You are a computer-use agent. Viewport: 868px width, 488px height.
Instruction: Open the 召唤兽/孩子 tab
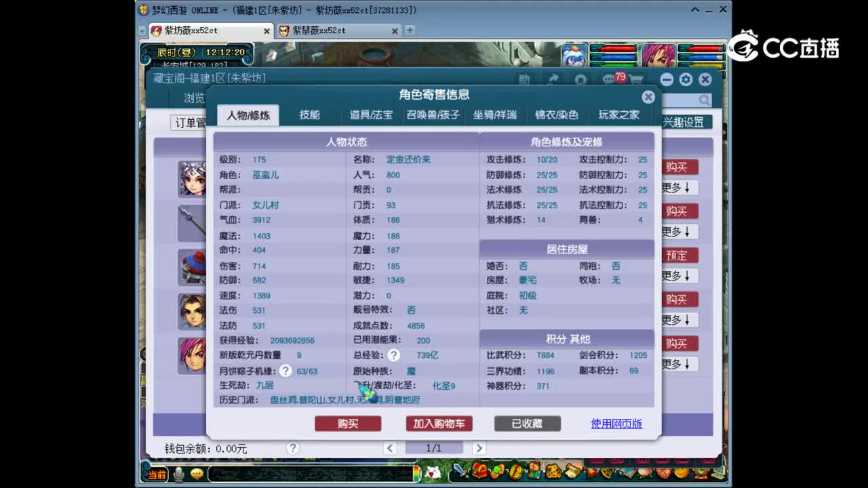[x=433, y=115]
